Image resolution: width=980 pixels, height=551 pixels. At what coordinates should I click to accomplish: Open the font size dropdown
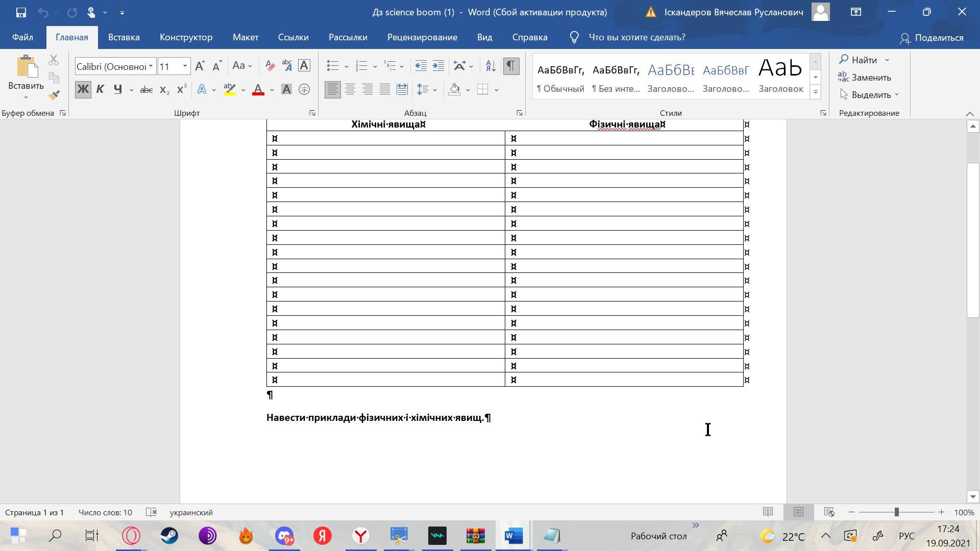185,66
